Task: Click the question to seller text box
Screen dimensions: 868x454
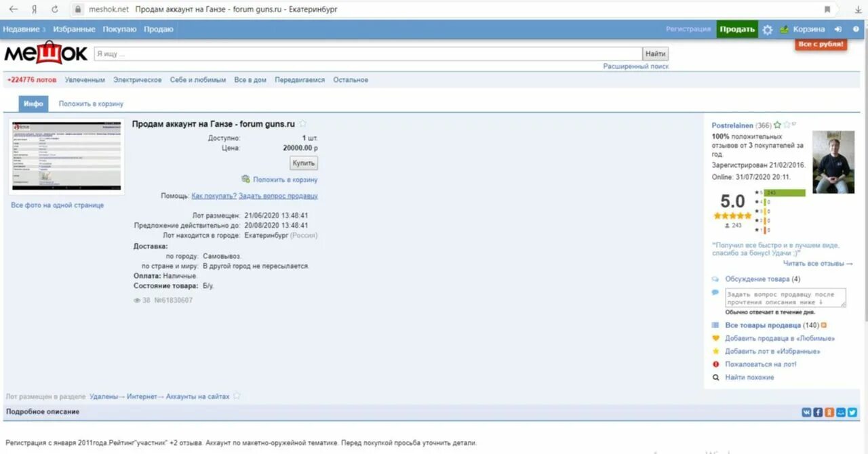Action: pos(785,298)
